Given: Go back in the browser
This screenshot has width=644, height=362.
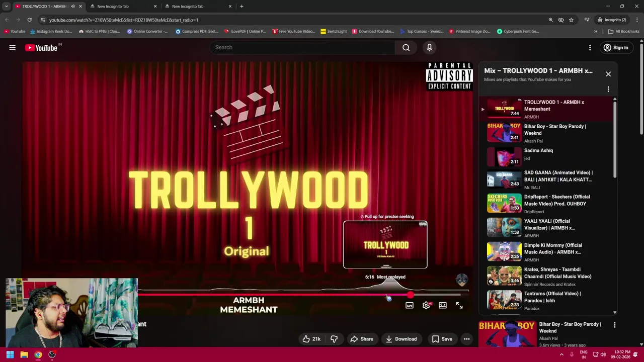Looking at the screenshot, I should pos(7,20).
